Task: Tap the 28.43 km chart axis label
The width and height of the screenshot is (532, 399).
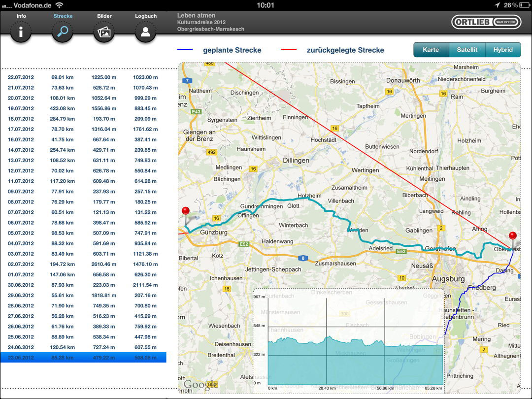Action: (327, 388)
